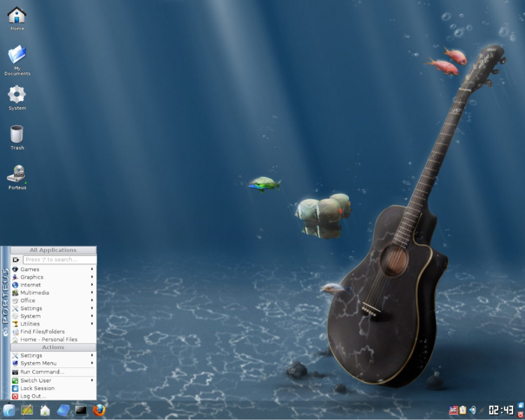Open My Documents from the desktop
Screen dimensions: 525x420
click(17, 56)
